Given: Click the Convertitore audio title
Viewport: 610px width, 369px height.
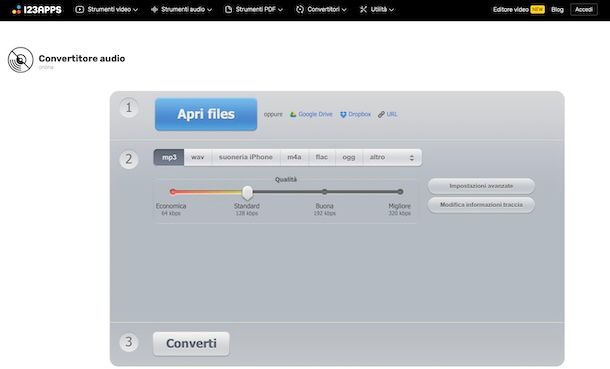Looking at the screenshot, I should 82,59.
